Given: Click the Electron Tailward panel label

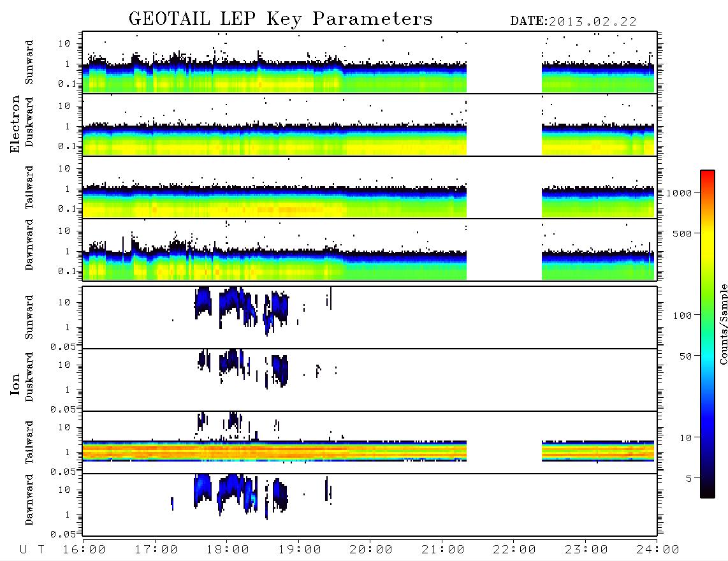Looking at the screenshot, I should pyautogui.click(x=29, y=187).
